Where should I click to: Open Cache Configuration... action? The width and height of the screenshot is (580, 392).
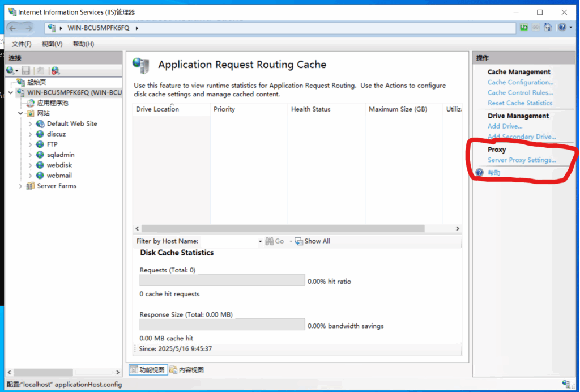[x=521, y=82]
